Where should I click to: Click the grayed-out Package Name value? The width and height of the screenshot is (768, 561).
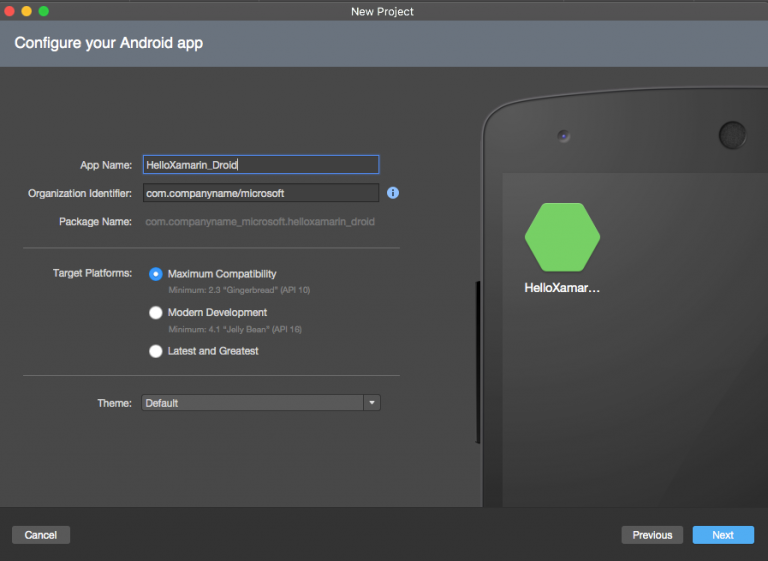(260, 221)
